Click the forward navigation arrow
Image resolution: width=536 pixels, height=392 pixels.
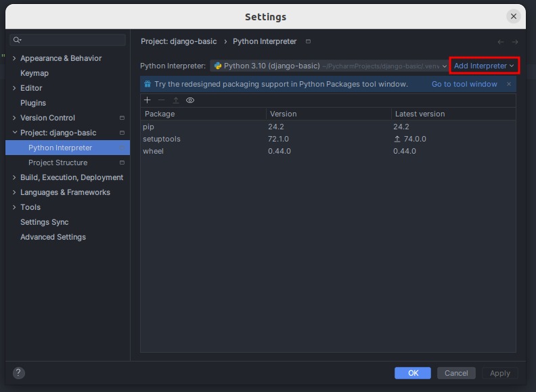click(515, 42)
